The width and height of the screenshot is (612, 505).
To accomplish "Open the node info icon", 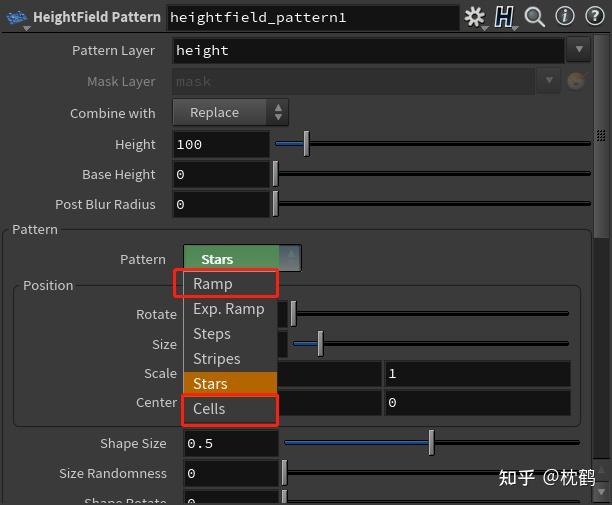I will (x=565, y=17).
